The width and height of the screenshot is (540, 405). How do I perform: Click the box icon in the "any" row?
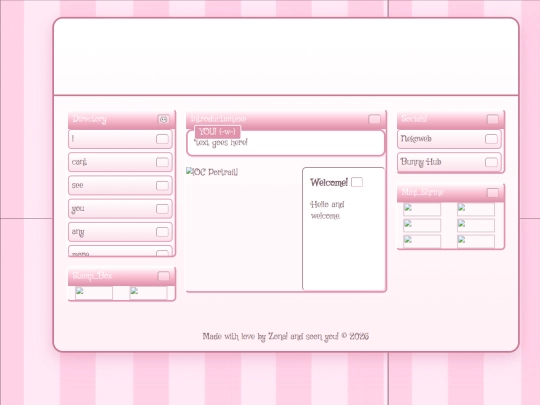(162, 232)
